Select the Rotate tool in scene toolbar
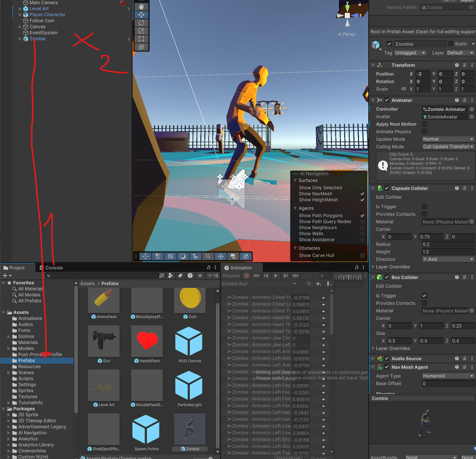This screenshot has width=476, height=459. (x=141, y=23)
